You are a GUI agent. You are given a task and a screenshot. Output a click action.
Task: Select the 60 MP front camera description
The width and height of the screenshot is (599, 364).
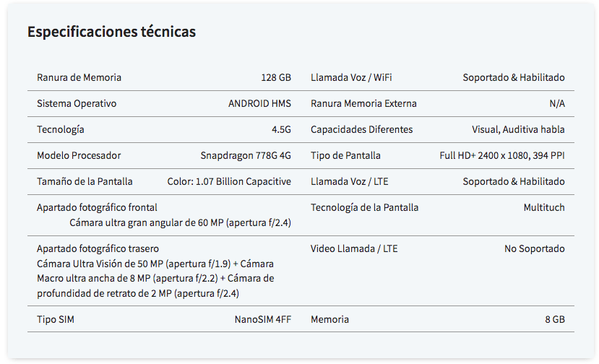(181, 222)
